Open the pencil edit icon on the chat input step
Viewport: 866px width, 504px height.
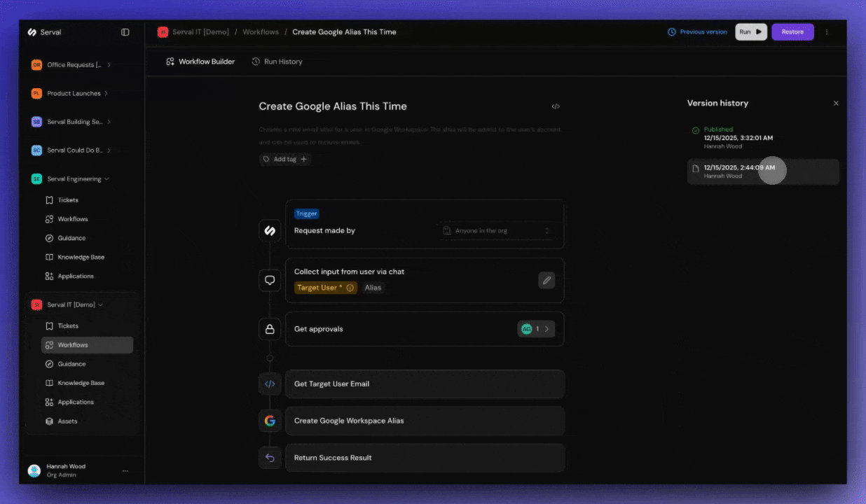tap(547, 280)
